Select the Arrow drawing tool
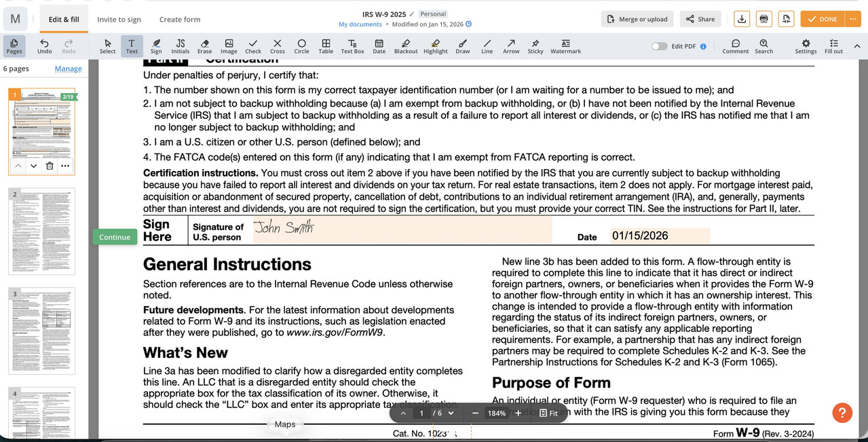The image size is (868, 442). [x=510, y=44]
